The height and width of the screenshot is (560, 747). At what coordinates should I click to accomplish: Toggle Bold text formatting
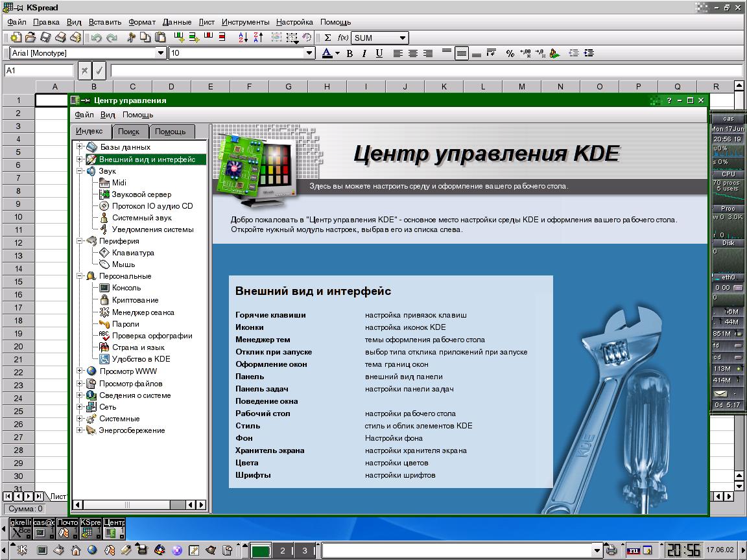pos(350,53)
